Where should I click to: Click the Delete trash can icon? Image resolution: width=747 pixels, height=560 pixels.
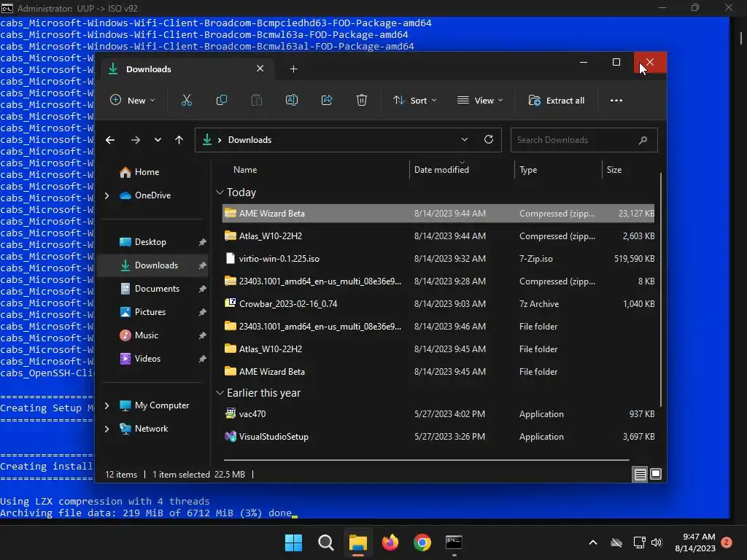tap(362, 101)
